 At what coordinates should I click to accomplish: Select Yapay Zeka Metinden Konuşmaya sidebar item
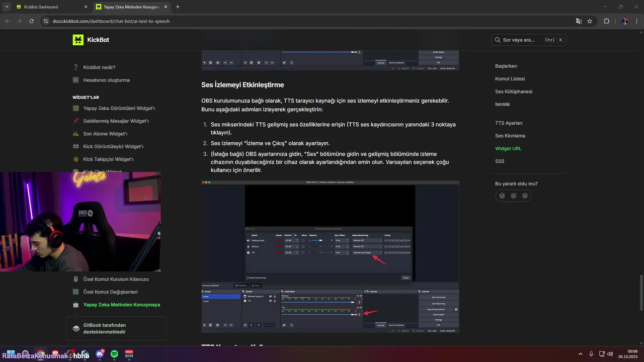(121, 305)
